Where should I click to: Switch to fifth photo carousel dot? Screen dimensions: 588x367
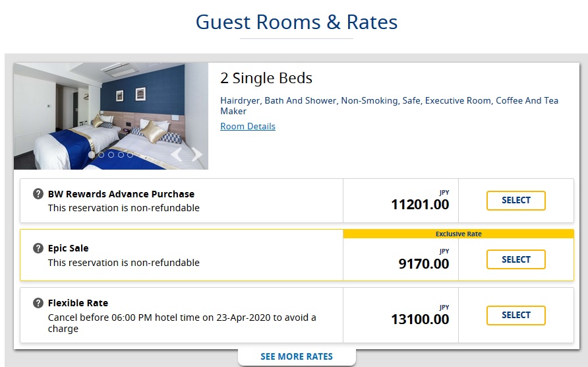click(x=130, y=154)
